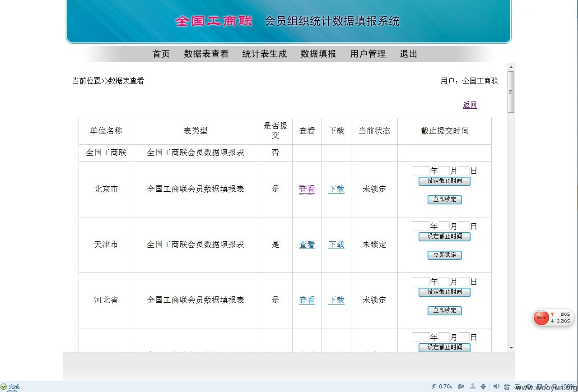
Task: Follow the 返回 link
Action: [470, 105]
